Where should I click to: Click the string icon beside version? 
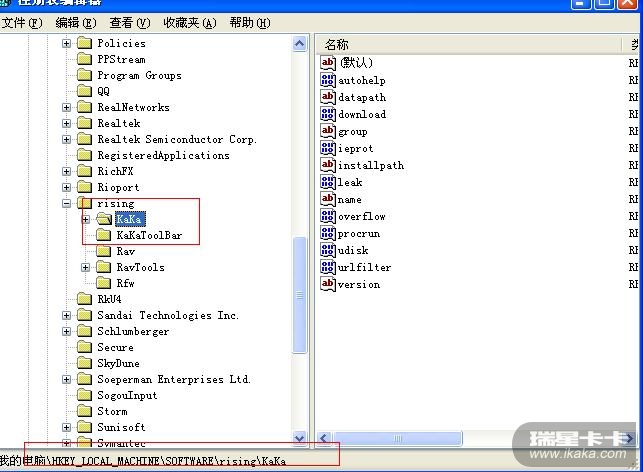click(x=328, y=284)
